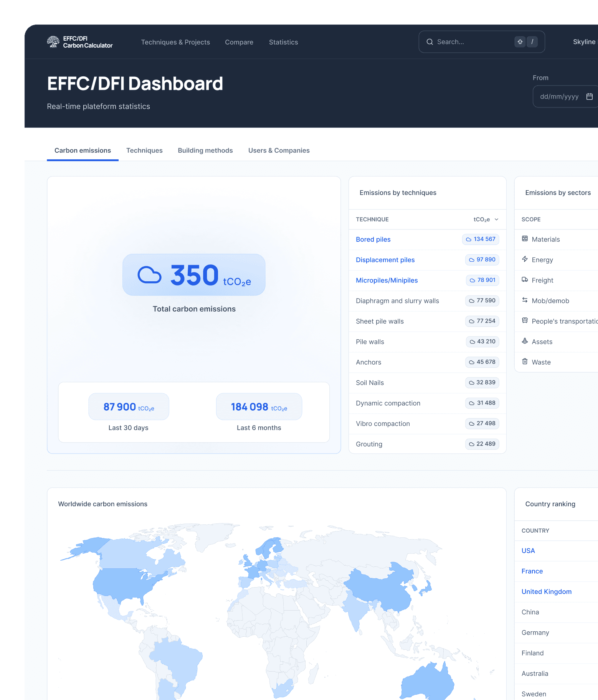Sort techniques by tCO₂e column dropdown
Image resolution: width=598 pixels, height=700 pixels.
coord(486,220)
